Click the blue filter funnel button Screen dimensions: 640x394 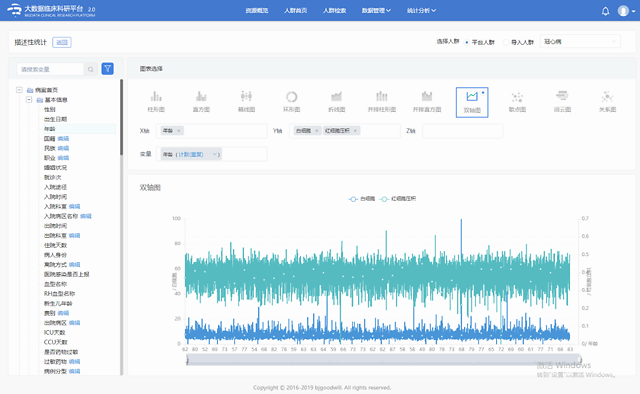[107, 69]
